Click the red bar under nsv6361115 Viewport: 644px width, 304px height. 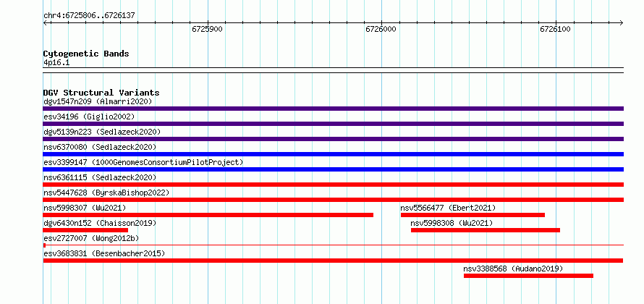click(333, 185)
